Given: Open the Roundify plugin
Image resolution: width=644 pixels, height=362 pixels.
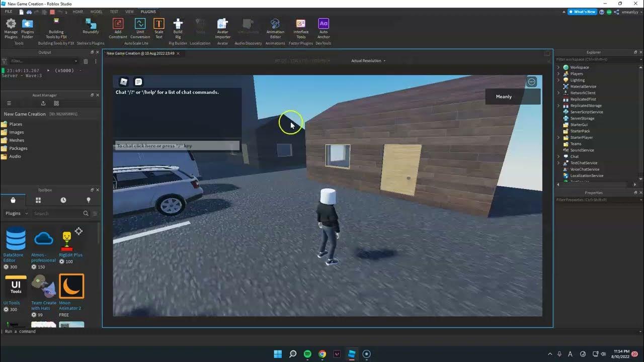Looking at the screenshot, I should [x=91, y=27].
